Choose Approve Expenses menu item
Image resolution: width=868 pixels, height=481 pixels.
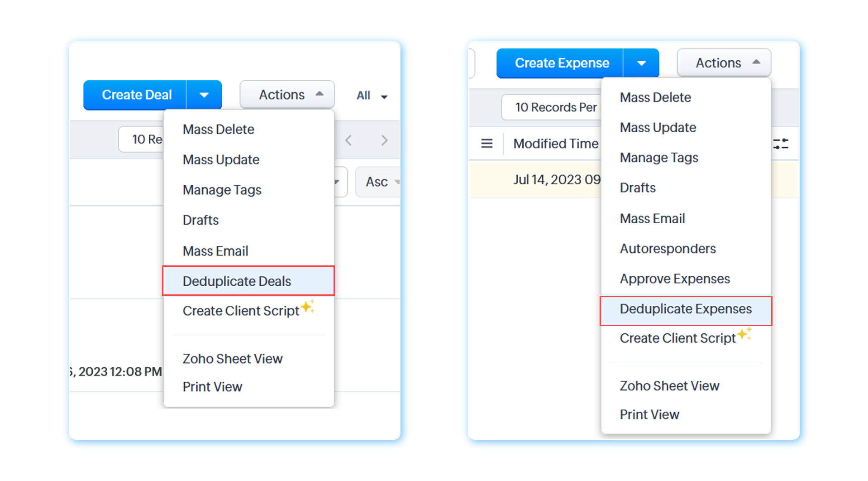(674, 279)
